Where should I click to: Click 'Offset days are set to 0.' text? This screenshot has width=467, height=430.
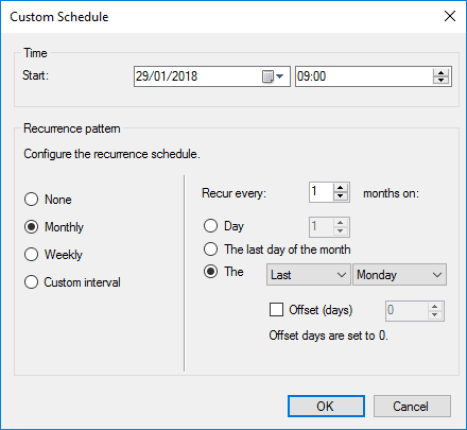coord(328,335)
